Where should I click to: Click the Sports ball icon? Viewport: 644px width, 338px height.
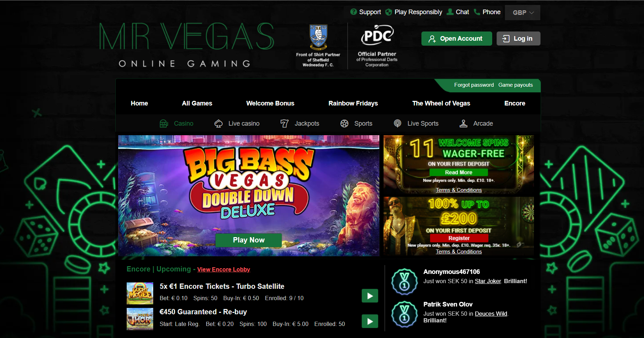click(344, 124)
